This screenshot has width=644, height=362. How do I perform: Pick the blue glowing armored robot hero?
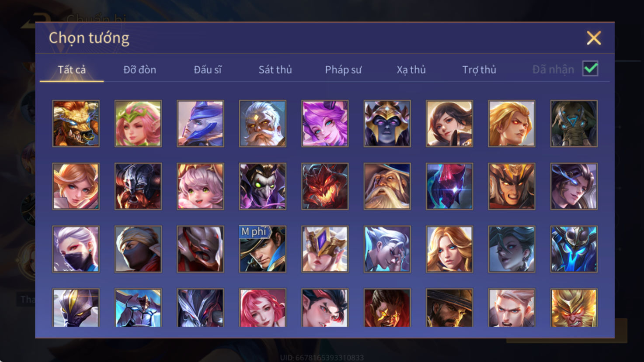click(x=574, y=249)
